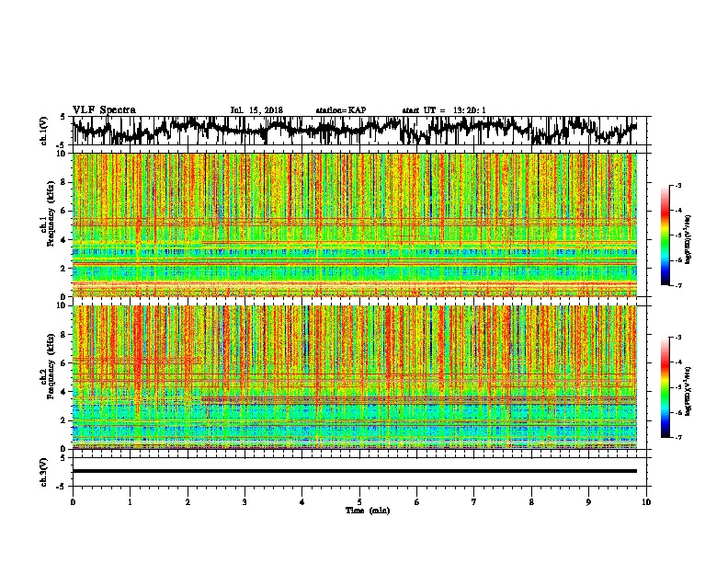Image resolution: width=728 pixels, height=563 pixels.
Task: Click the time axis tick label "5"
Action: (359, 502)
